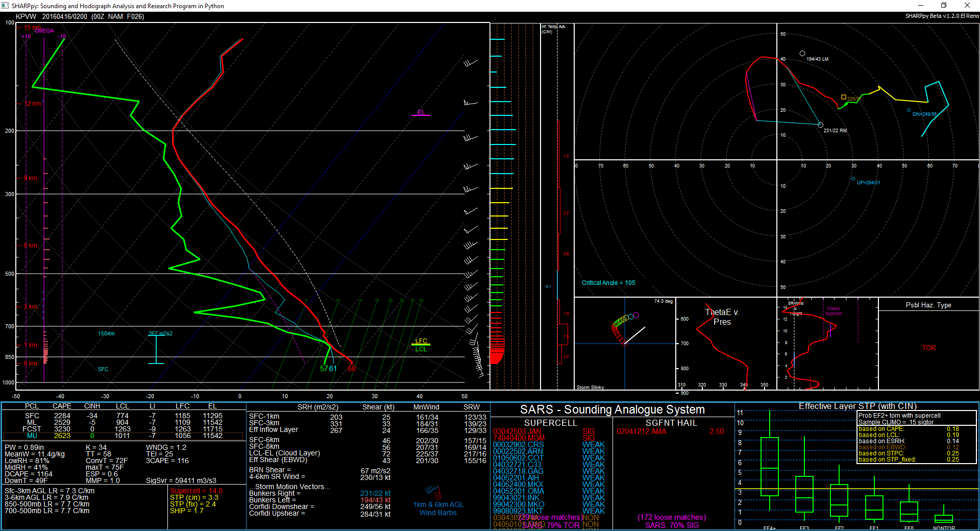Click the 194/43 LM left-mover circle marker
The image size is (980, 531).
(802, 54)
